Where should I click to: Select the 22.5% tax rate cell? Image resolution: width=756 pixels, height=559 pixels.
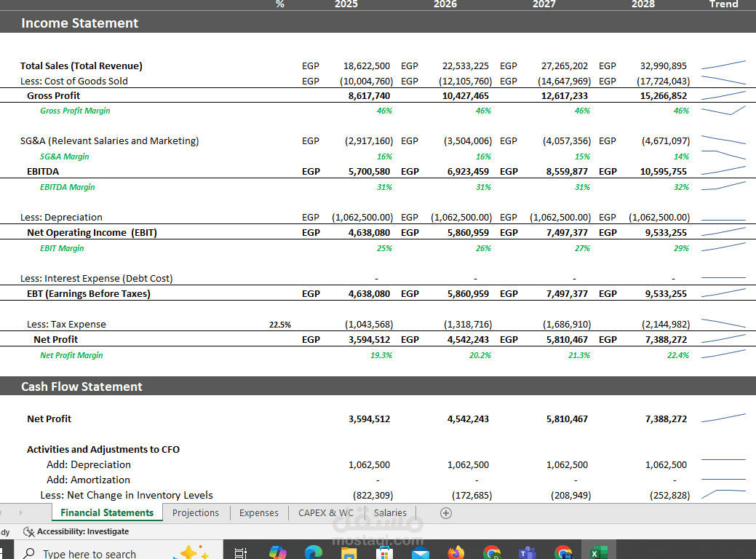tap(279, 325)
